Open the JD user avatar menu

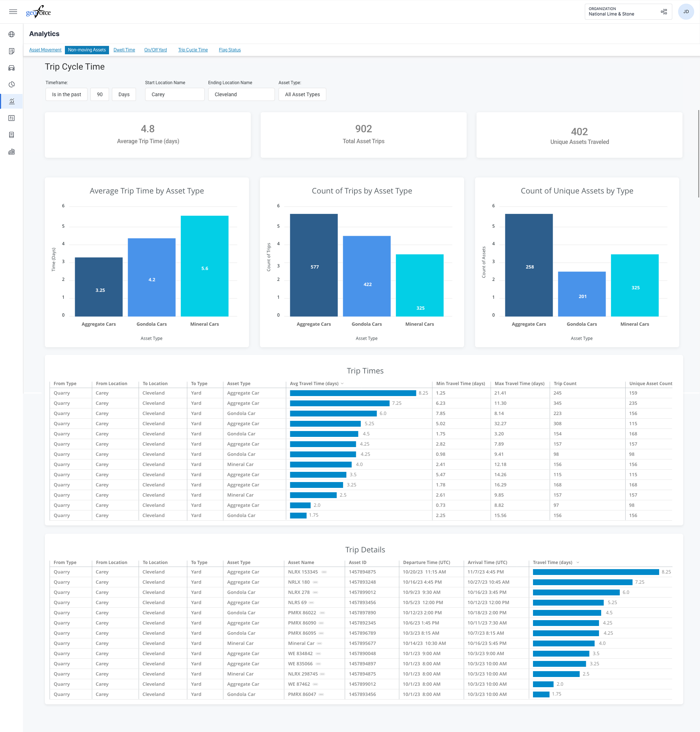(685, 12)
